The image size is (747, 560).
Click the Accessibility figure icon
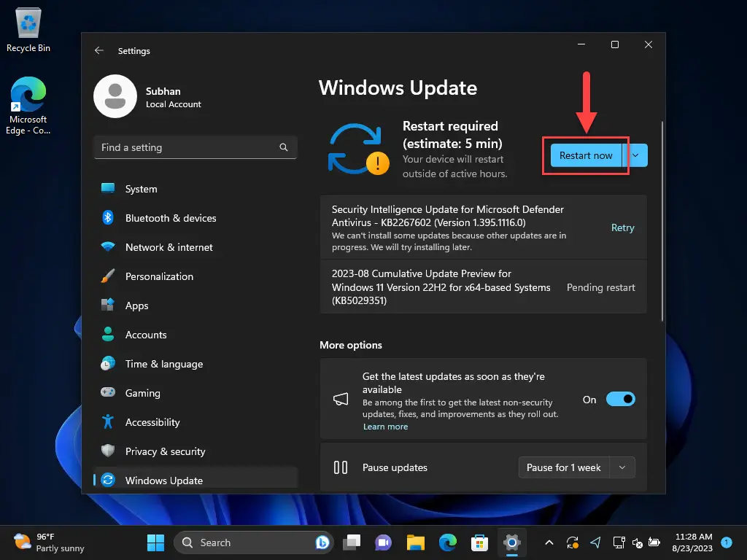(108, 422)
